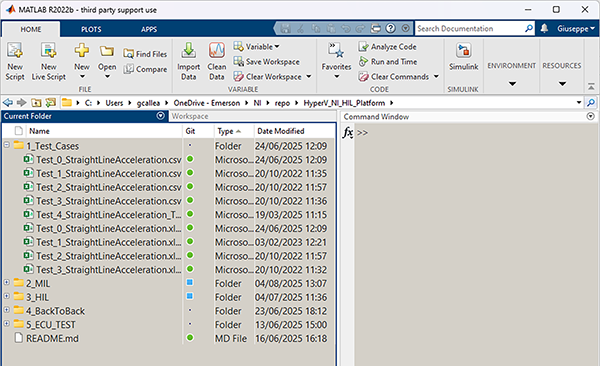Screen dimensions: 600x366
Task: Open the Giuseppe account menu
Action: click(576, 29)
